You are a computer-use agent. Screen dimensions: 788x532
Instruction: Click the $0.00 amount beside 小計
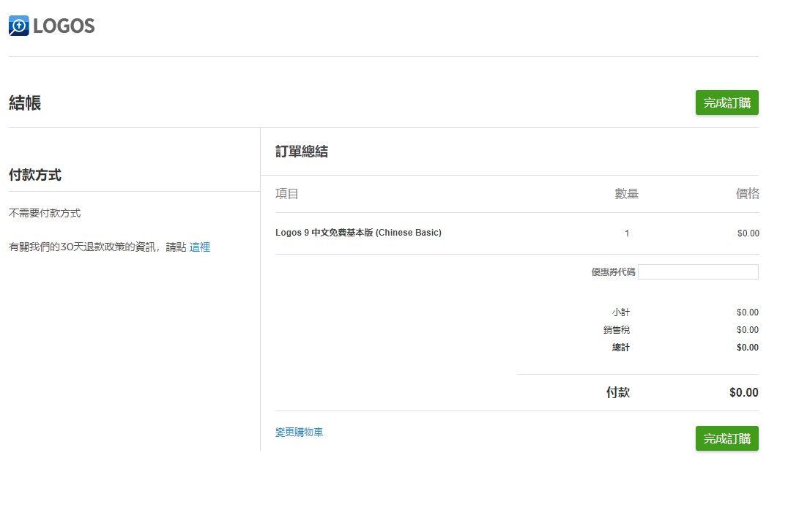tap(748, 312)
